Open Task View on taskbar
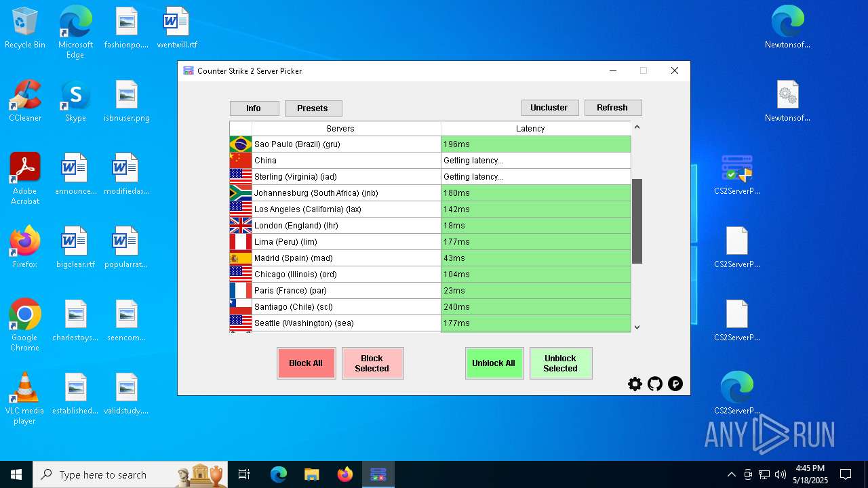The width and height of the screenshot is (868, 488). pyautogui.click(x=244, y=474)
